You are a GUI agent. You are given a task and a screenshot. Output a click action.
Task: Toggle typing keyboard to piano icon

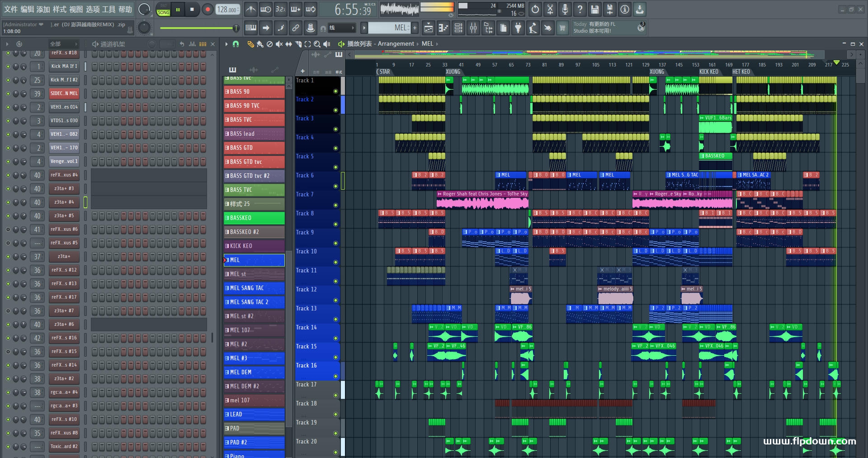coord(251,28)
